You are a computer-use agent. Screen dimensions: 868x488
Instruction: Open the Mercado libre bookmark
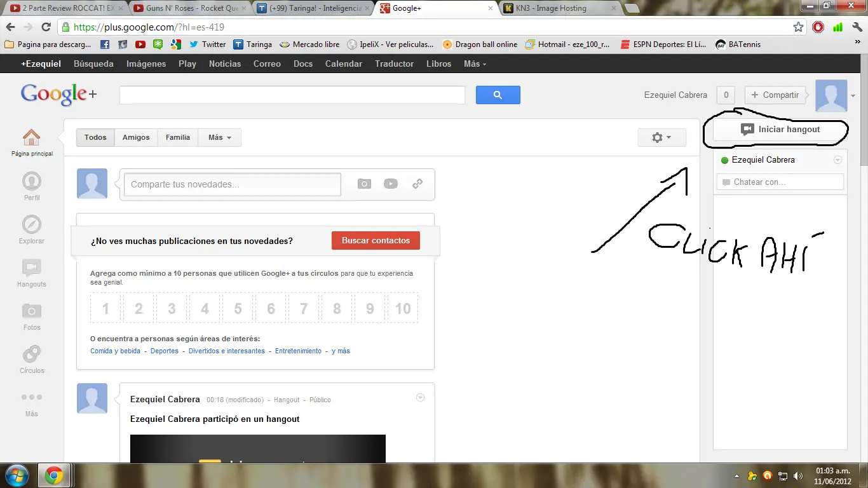(309, 44)
